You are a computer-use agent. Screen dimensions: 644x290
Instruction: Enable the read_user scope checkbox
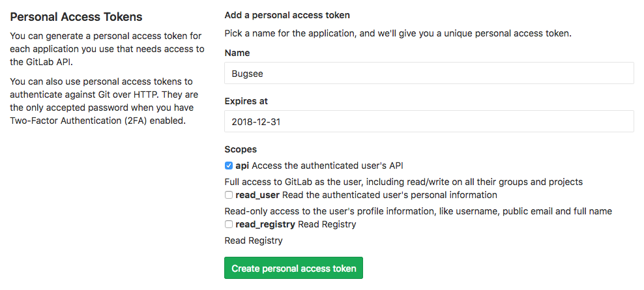point(229,195)
